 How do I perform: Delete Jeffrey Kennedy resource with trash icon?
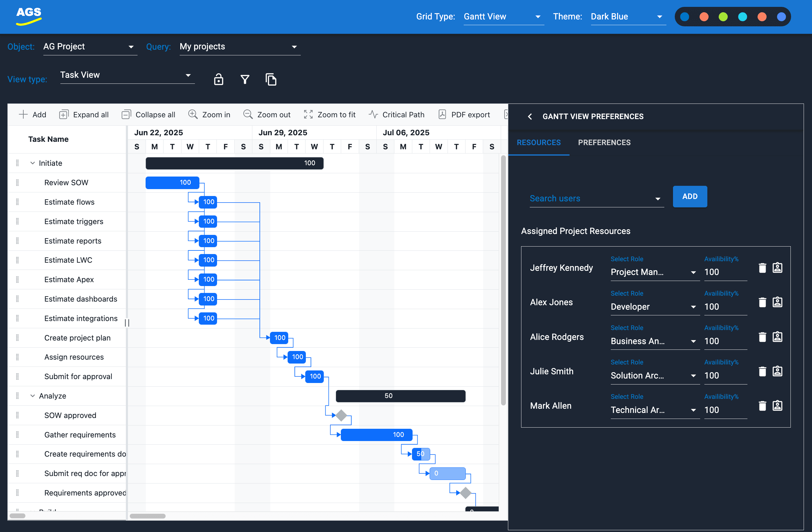tap(762, 268)
